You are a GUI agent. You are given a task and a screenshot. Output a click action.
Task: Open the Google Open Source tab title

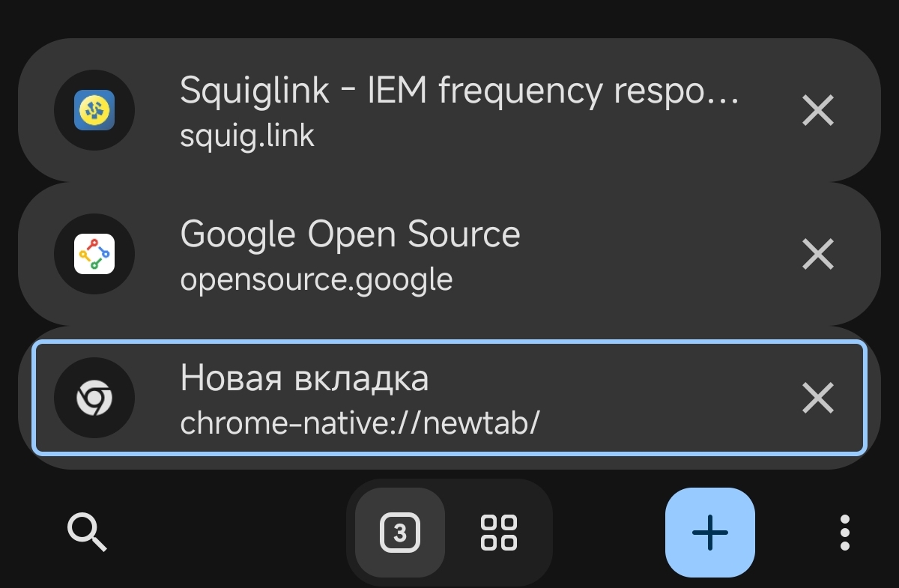click(x=350, y=234)
